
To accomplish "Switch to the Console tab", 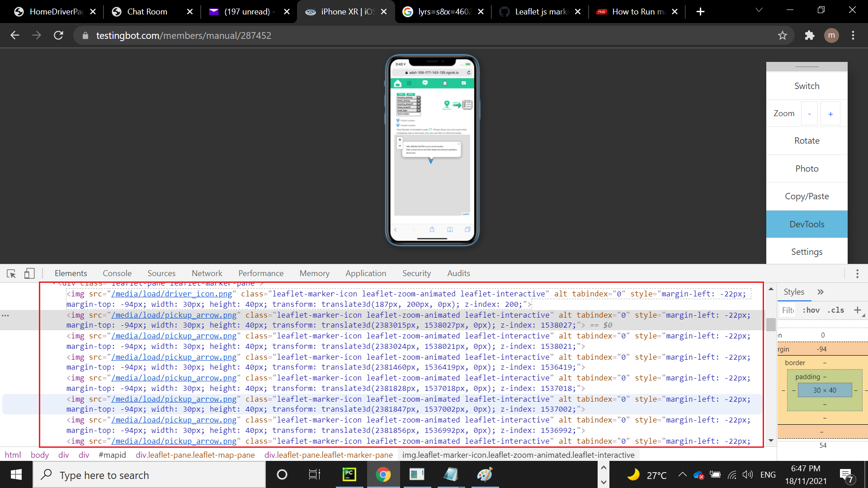I will [117, 273].
